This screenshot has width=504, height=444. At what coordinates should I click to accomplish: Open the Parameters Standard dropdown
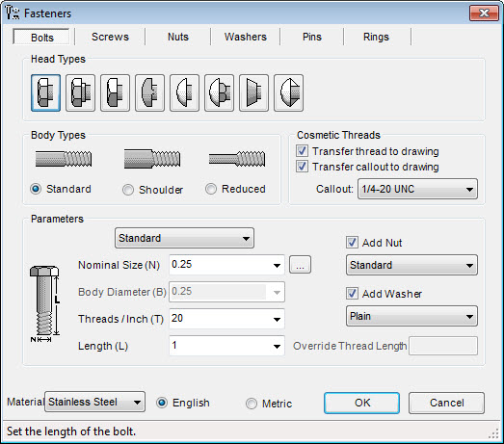(184, 238)
